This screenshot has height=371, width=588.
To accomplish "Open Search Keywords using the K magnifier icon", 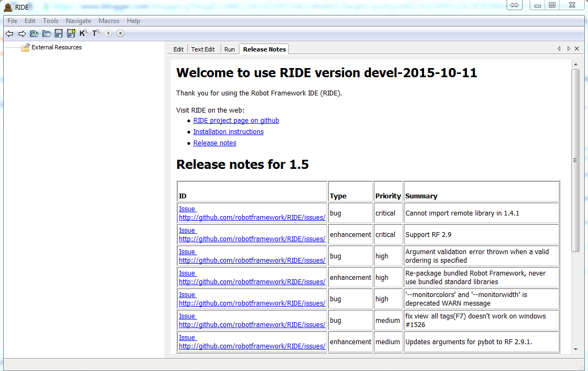I will (x=84, y=33).
